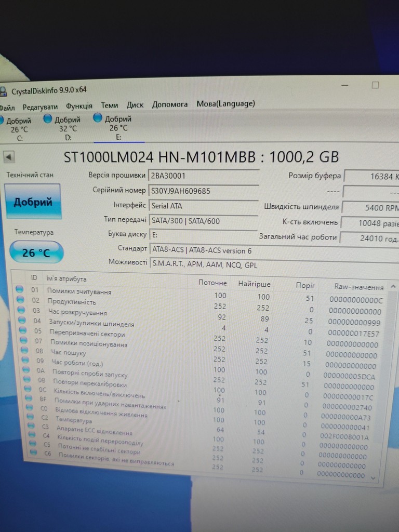399x532 pixels.
Task: Click the power-on count 10048 field
Action: point(370,223)
